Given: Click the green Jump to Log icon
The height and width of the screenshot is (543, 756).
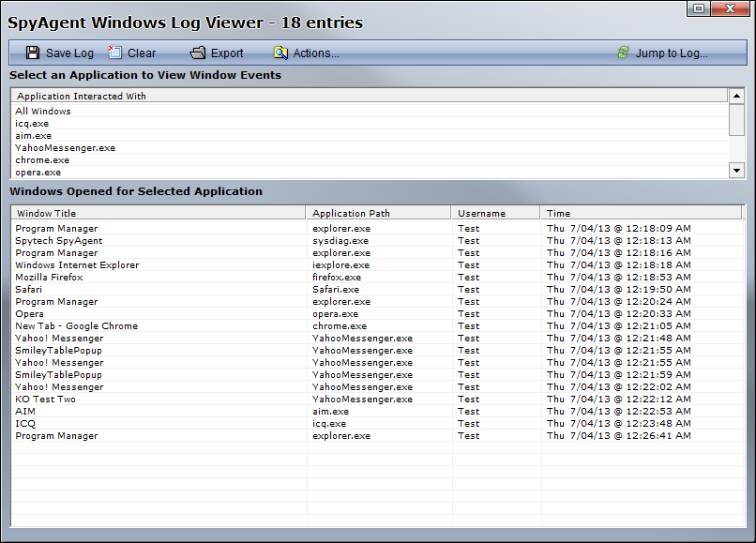Looking at the screenshot, I should click(x=624, y=53).
